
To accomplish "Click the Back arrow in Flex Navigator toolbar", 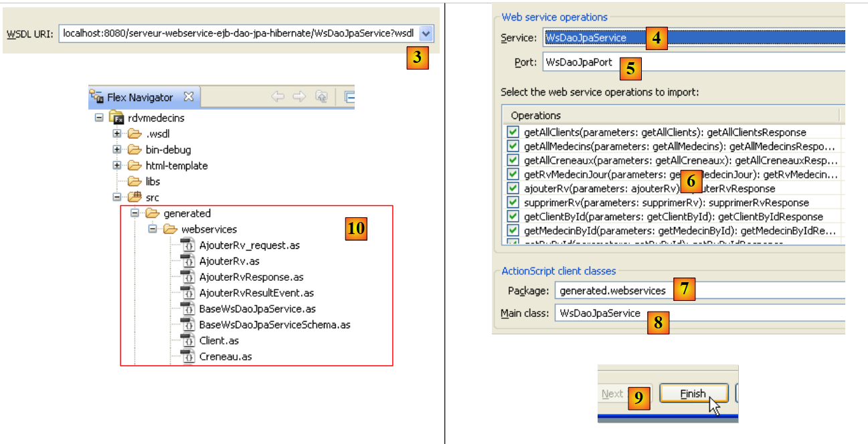I will pos(278,97).
